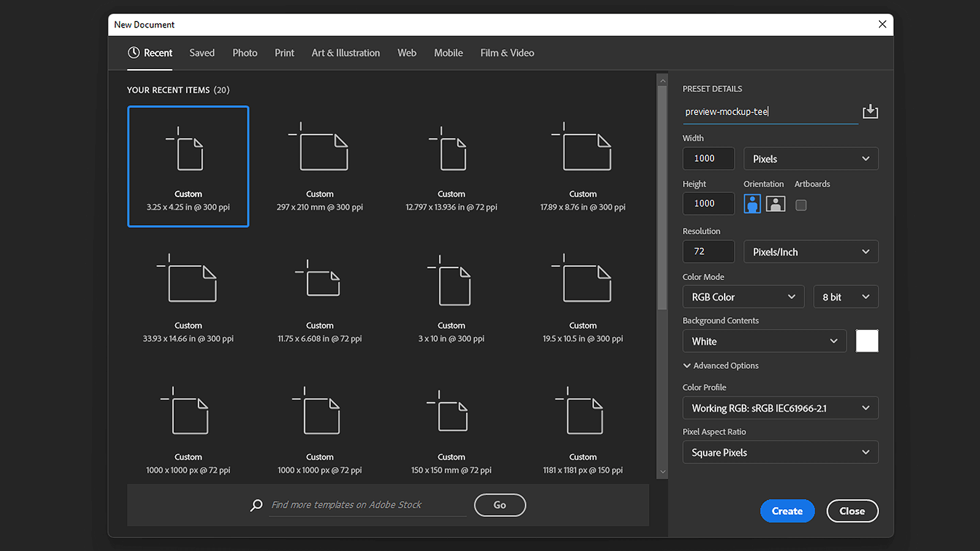Select portrait orientation
Image resolution: width=980 pixels, height=551 pixels.
coord(752,204)
